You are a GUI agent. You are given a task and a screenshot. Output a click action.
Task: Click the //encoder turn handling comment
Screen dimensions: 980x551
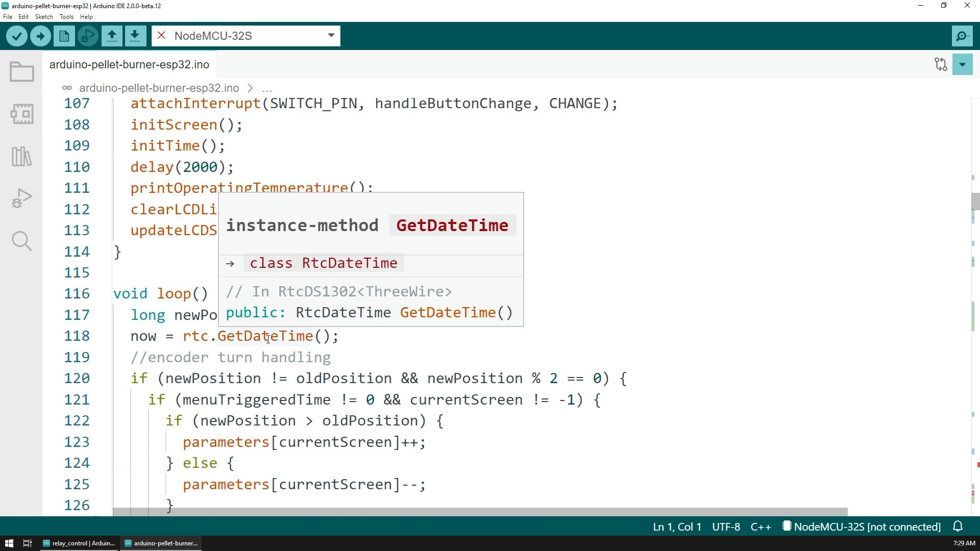(x=231, y=358)
